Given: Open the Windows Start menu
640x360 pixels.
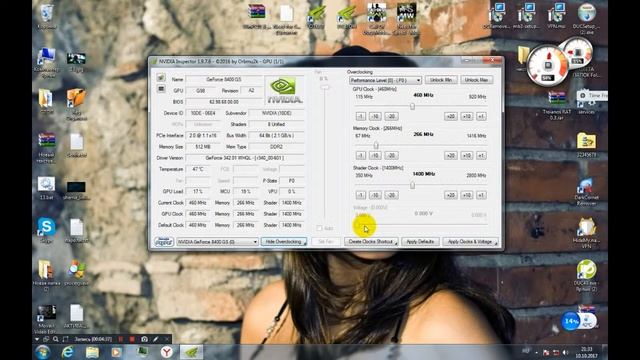Looking at the screenshot, I should [x=43, y=352].
